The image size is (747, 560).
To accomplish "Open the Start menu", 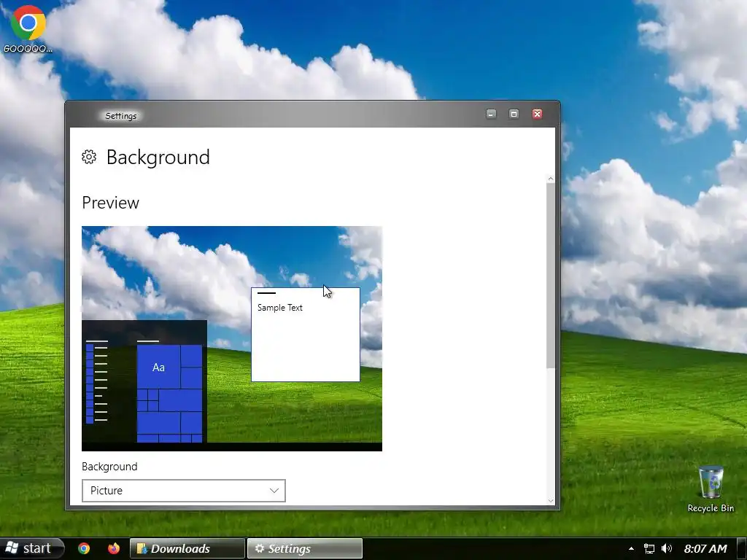I will tap(31, 548).
